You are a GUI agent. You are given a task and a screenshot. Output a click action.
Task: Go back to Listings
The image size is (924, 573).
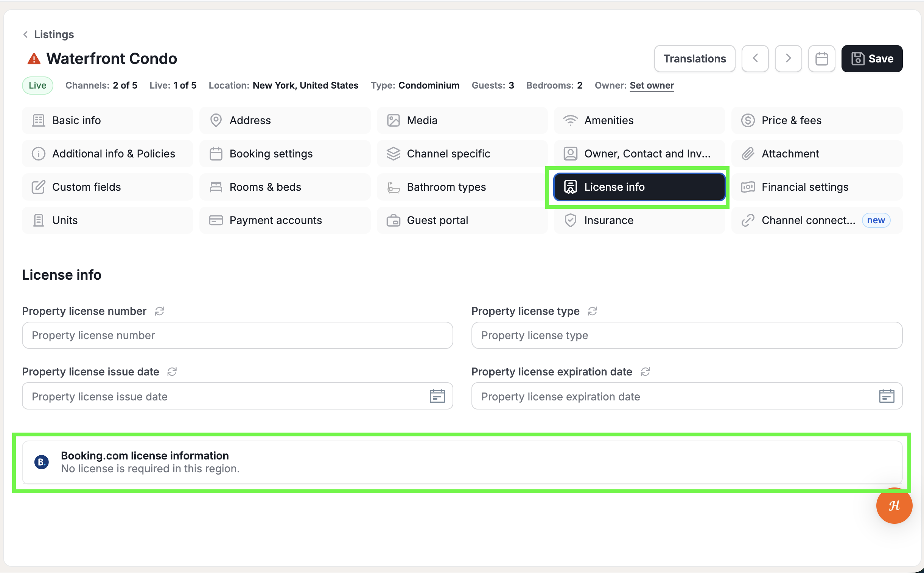click(x=54, y=34)
